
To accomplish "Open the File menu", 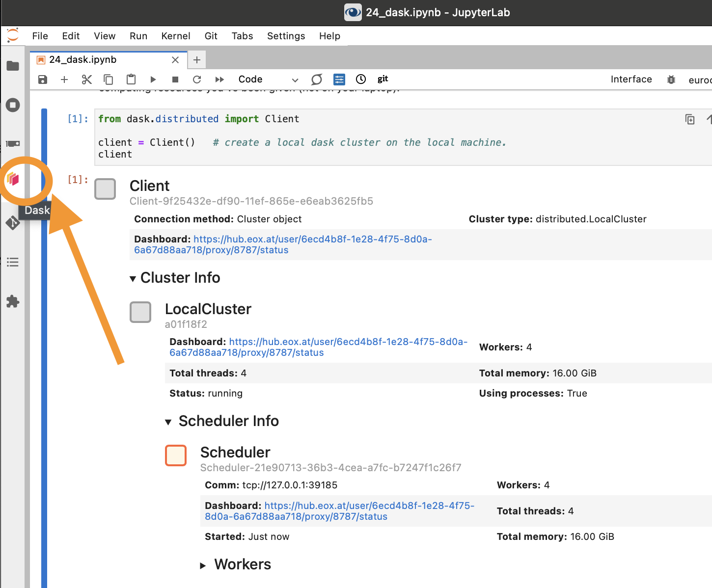I will point(40,36).
